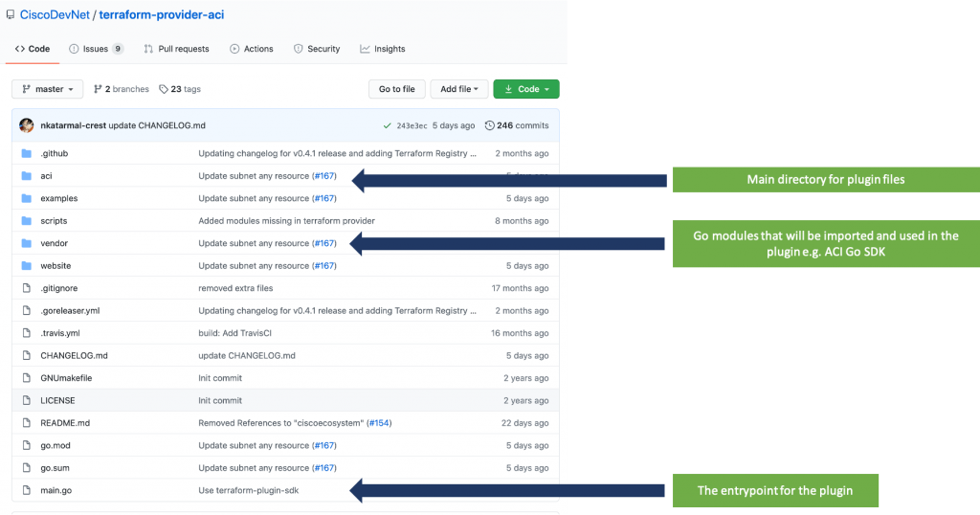Go to the Insights tab
Viewport: 980px width, 515px height.
pos(383,49)
